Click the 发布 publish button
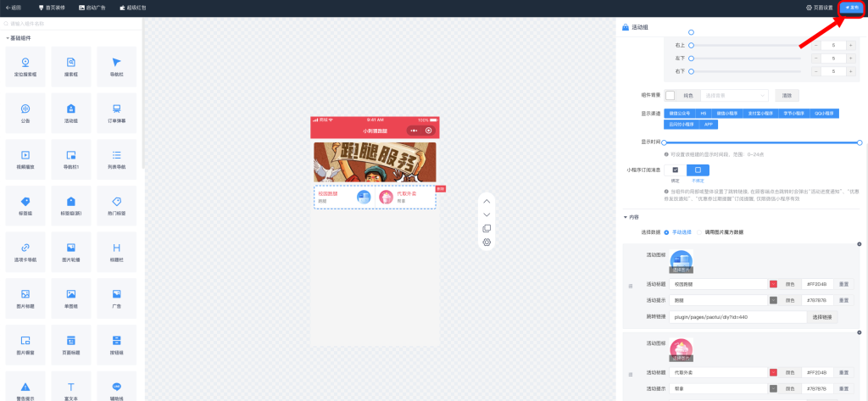 click(852, 7)
